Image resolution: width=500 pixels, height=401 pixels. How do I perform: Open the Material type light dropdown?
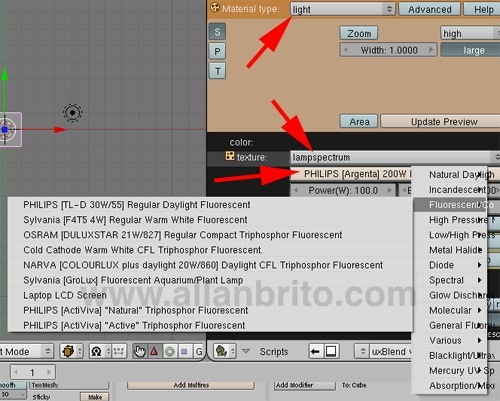click(x=343, y=9)
